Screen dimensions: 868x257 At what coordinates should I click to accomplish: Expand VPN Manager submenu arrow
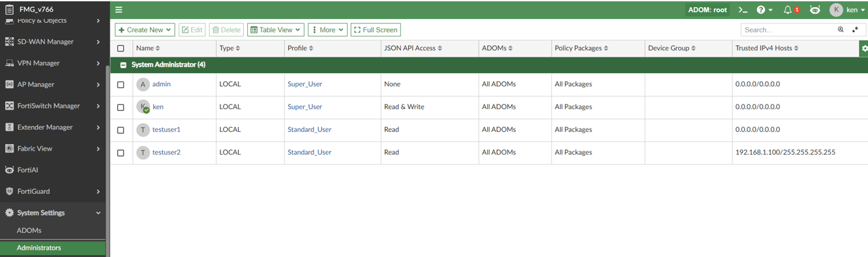click(98, 63)
